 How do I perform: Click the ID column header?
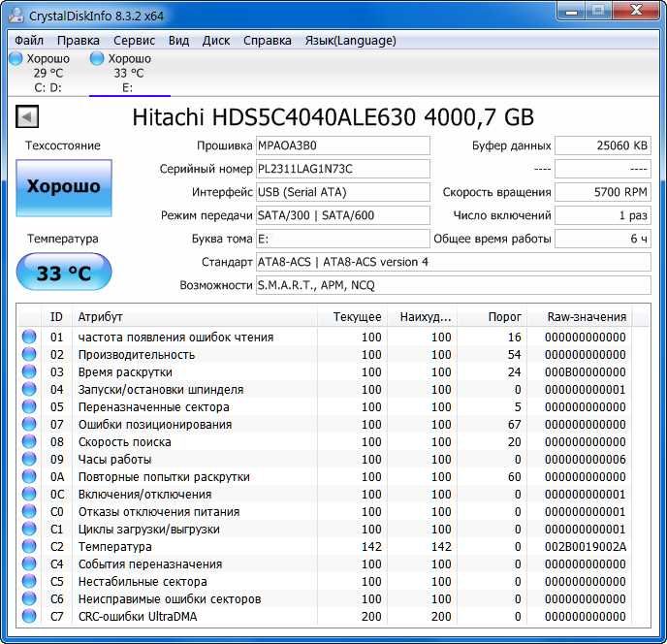pos(56,317)
